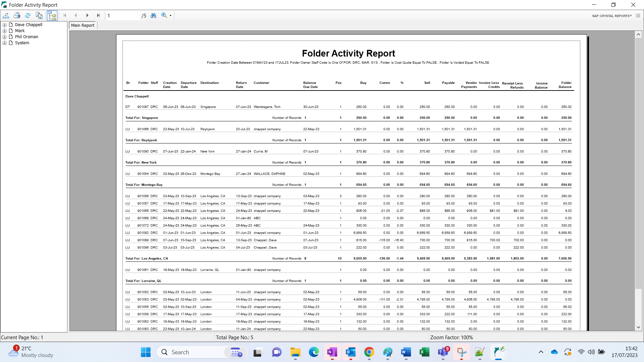The height and width of the screenshot is (362, 644).
Task: Click the page number input field
Action: [122, 15]
